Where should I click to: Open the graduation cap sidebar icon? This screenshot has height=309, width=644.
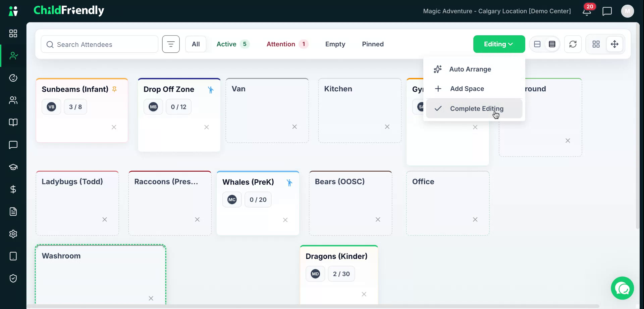(x=13, y=167)
